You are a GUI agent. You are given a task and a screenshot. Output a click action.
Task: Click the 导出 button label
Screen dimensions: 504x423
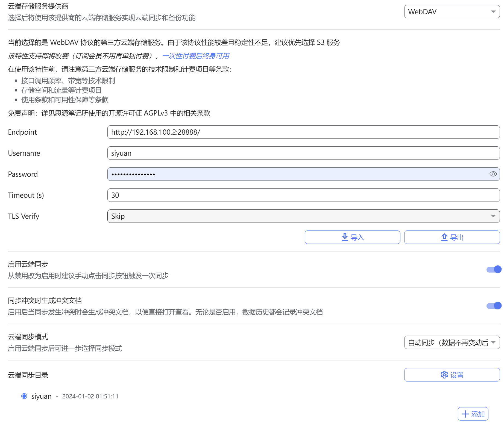(x=457, y=237)
